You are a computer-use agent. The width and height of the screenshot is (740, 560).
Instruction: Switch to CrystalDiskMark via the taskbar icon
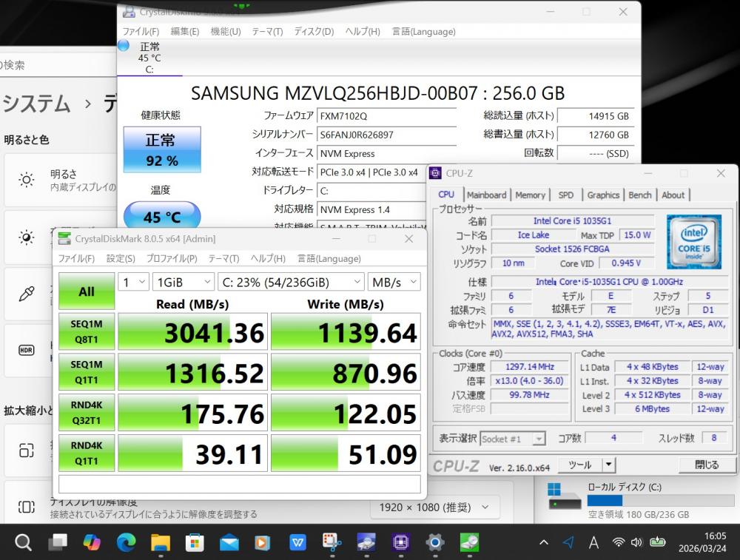tap(469, 542)
